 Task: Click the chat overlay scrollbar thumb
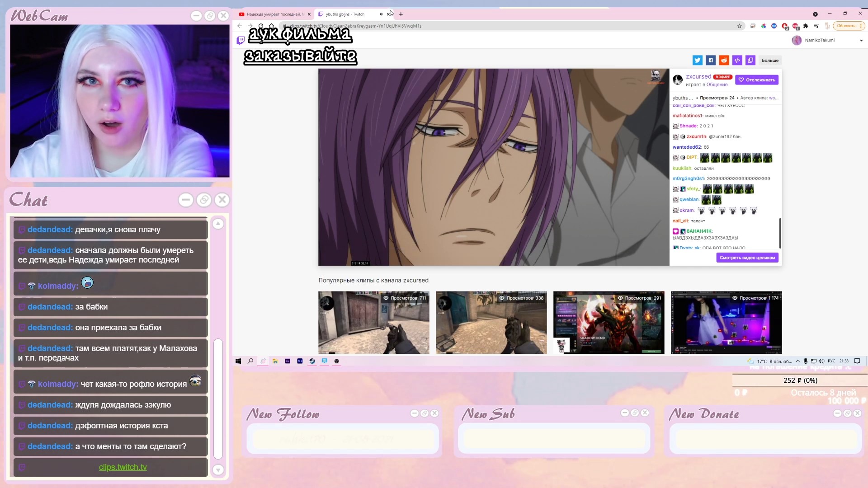tap(218, 399)
